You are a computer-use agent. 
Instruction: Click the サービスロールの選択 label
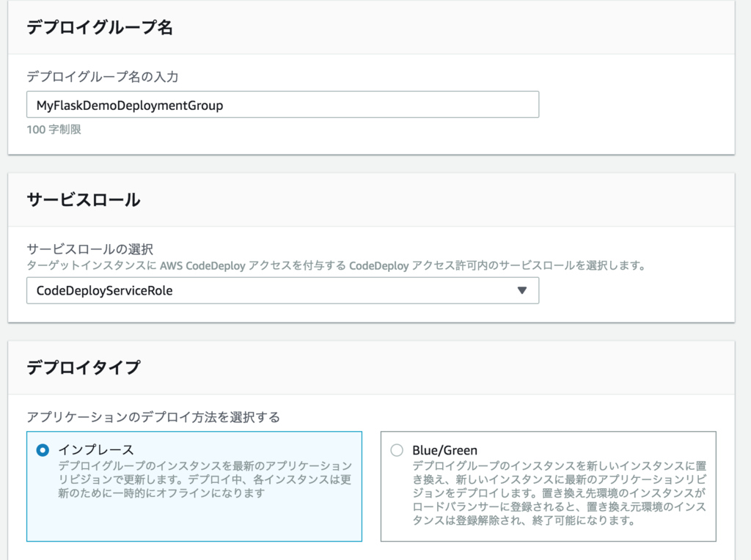(90, 249)
